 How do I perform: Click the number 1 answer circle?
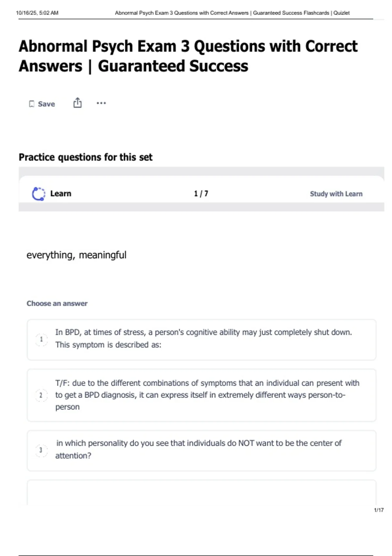tap(41, 339)
